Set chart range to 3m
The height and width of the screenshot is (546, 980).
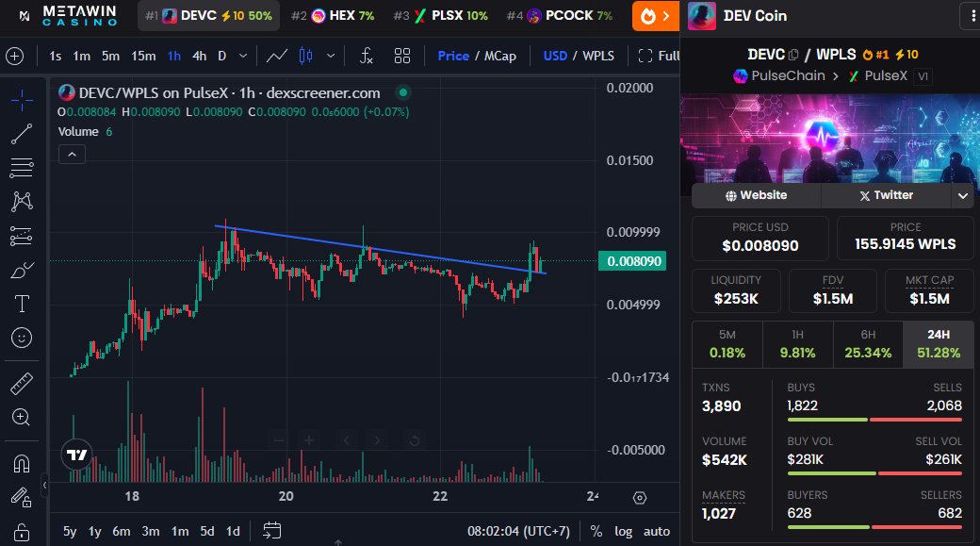(x=151, y=531)
